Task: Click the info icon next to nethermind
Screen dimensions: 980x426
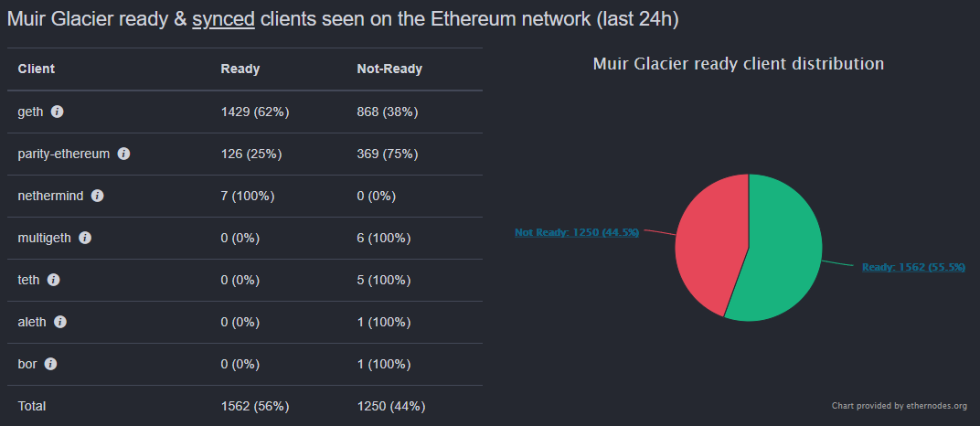Action: [97, 196]
